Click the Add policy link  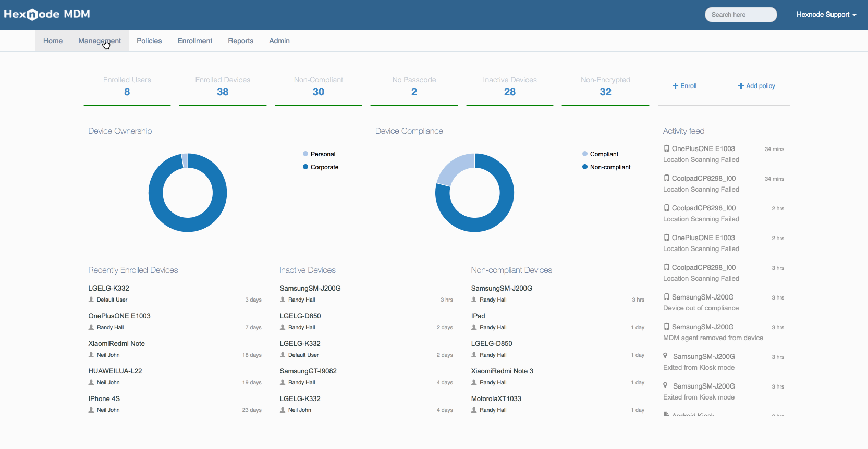(756, 86)
